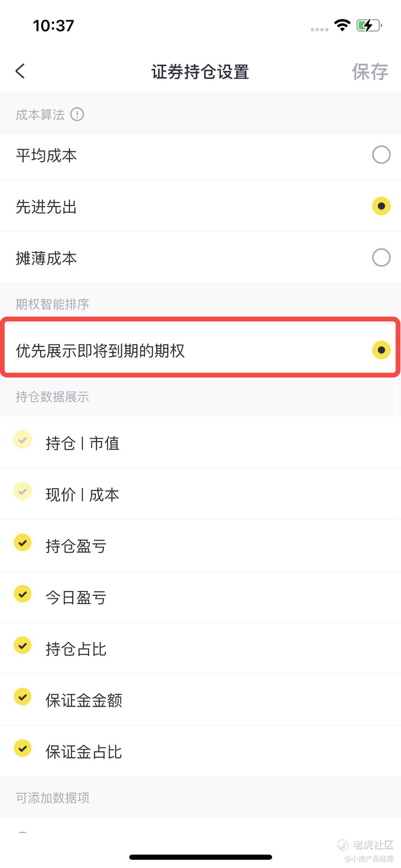Tap the 平均成本 row label

click(46, 155)
